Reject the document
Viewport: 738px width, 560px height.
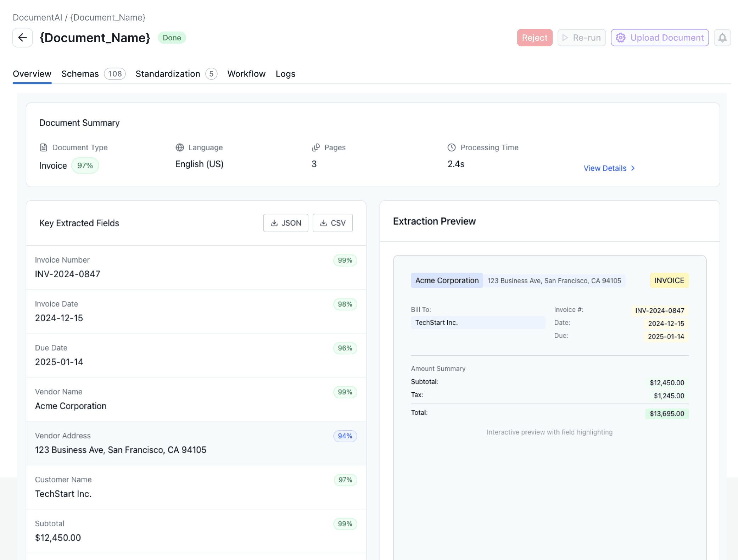(535, 38)
